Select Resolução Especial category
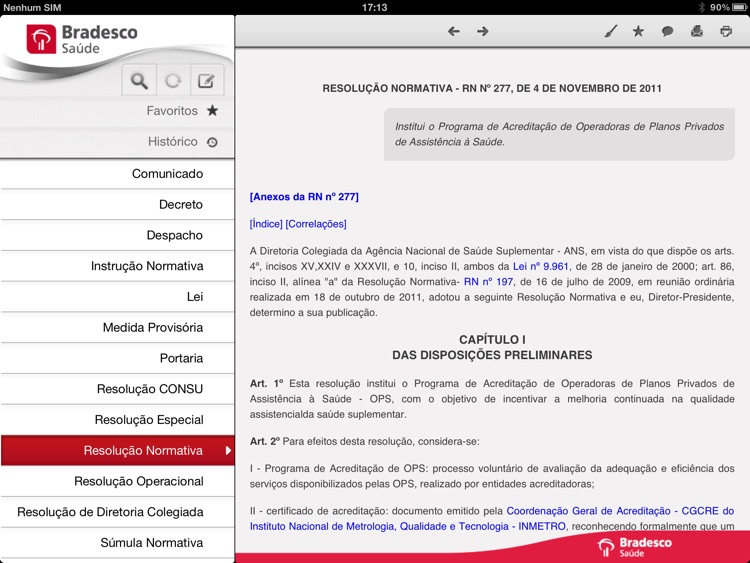This screenshot has height=563, width=750. click(x=117, y=419)
